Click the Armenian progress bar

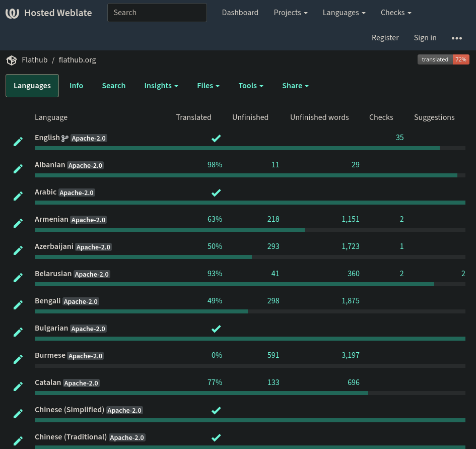pyautogui.click(x=250, y=230)
